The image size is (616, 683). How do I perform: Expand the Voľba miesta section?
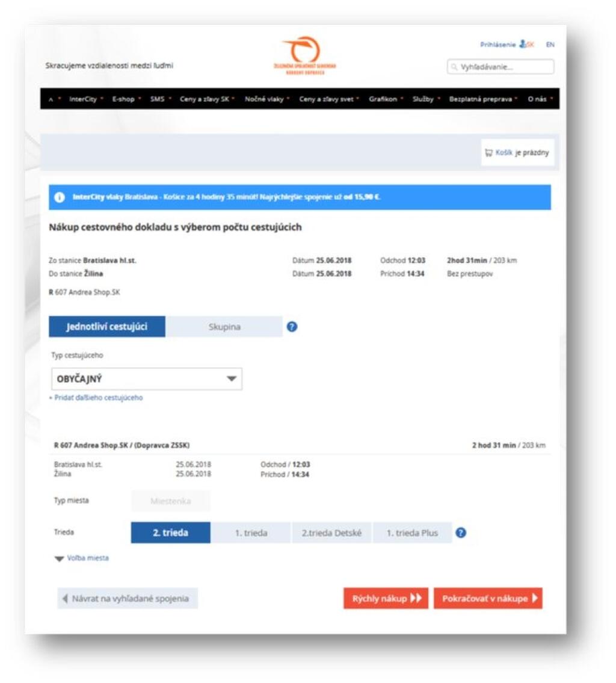(x=82, y=558)
